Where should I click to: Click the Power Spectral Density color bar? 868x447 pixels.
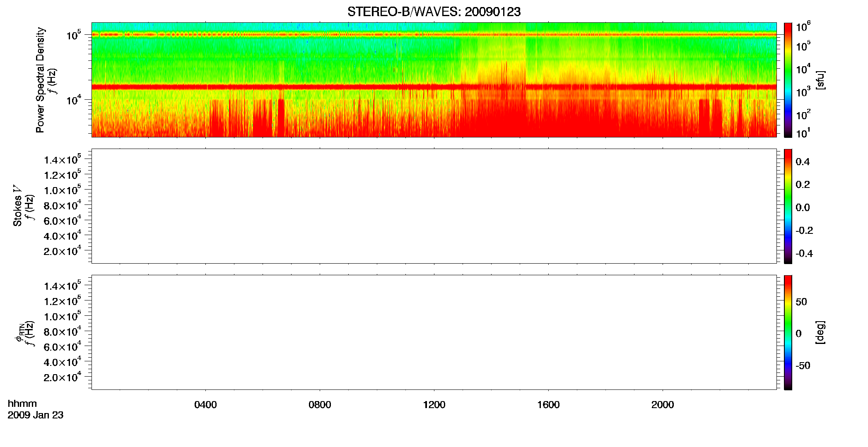788,80
